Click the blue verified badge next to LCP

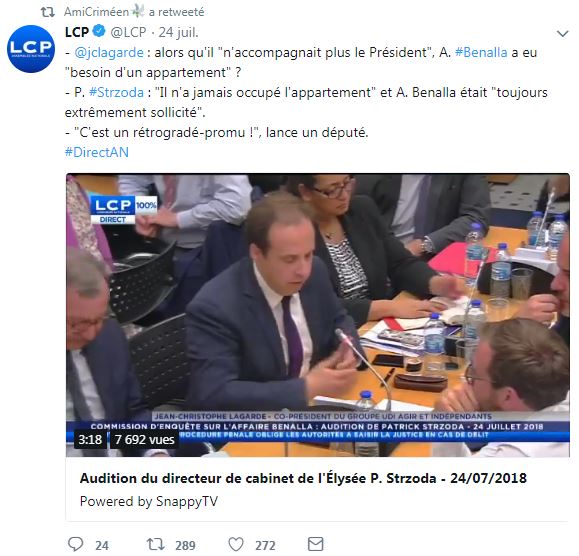99,31
